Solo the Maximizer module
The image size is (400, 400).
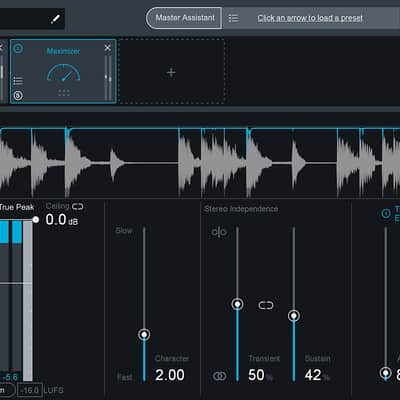[18, 96]
